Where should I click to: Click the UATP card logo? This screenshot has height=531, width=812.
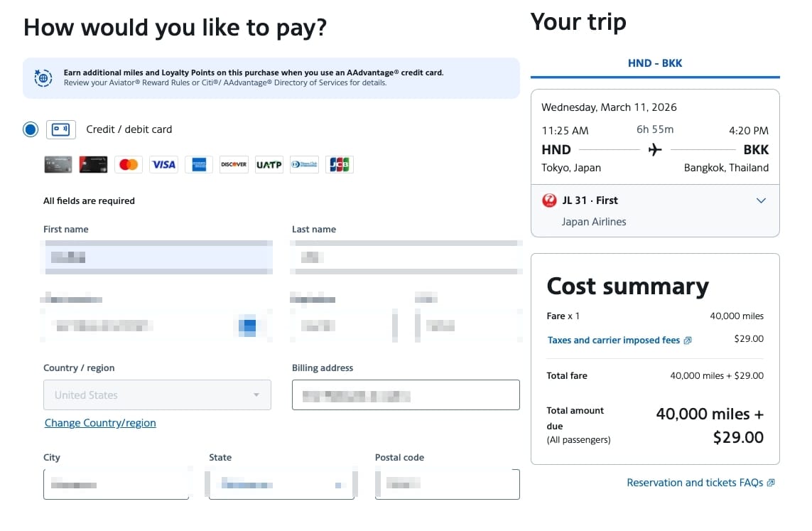(269, 165)
